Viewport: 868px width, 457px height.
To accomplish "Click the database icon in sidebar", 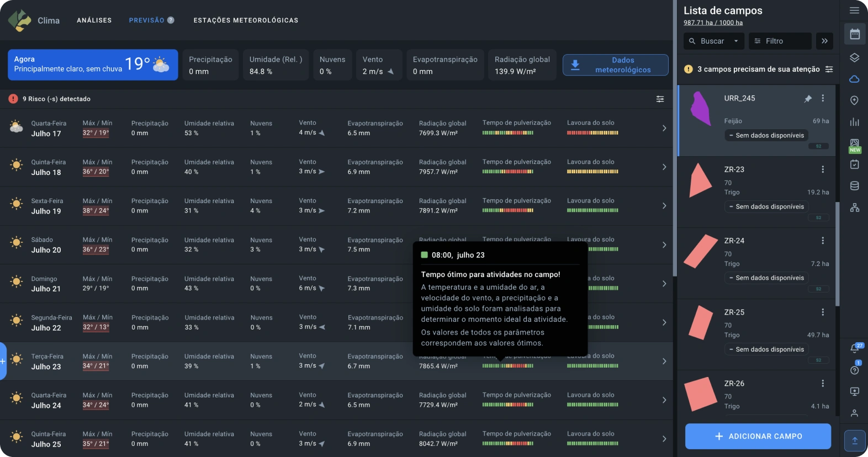I will point(854,186).
